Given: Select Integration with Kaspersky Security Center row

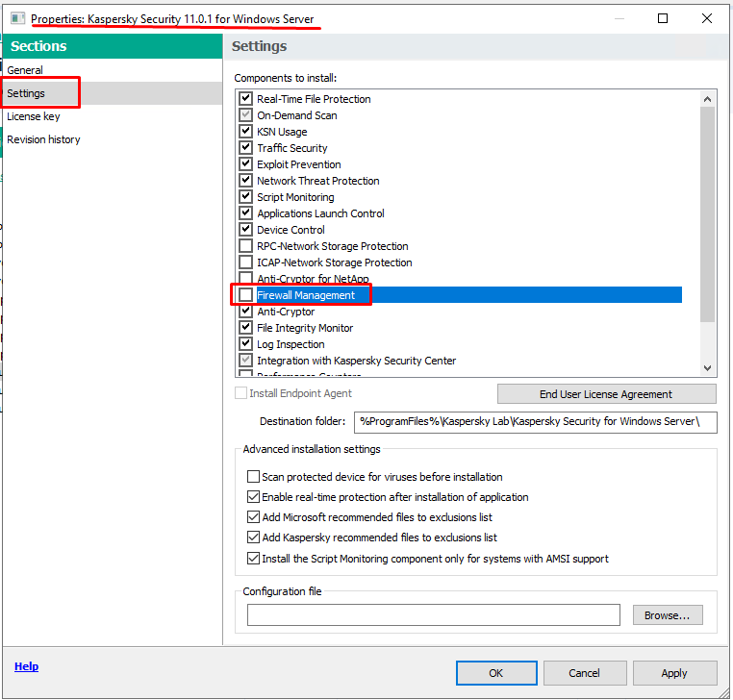Looking at the screenshot, I should tap(356, 361).
